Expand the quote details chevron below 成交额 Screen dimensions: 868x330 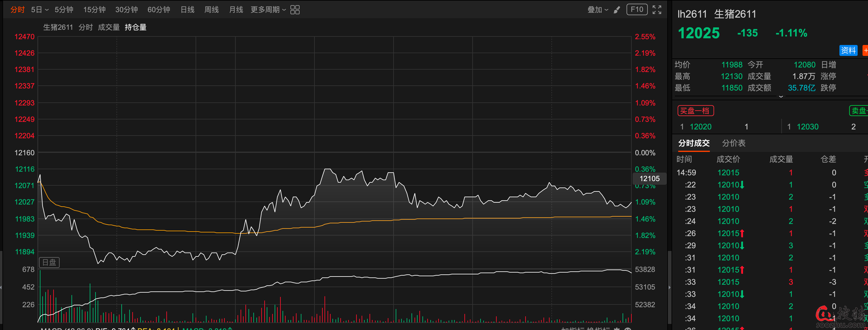781,97
